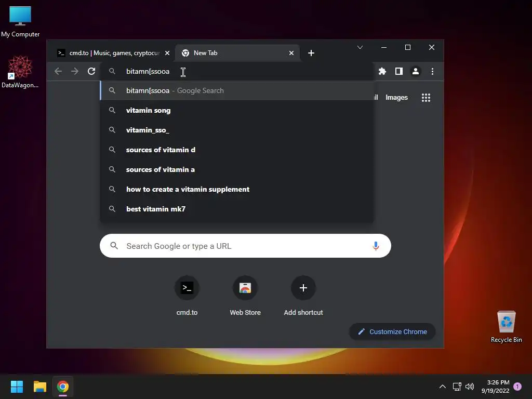Choose 'sources of vitamin a' suggestion
The image size is (532, 399).
pyautogui.click(x=237, y=169)
